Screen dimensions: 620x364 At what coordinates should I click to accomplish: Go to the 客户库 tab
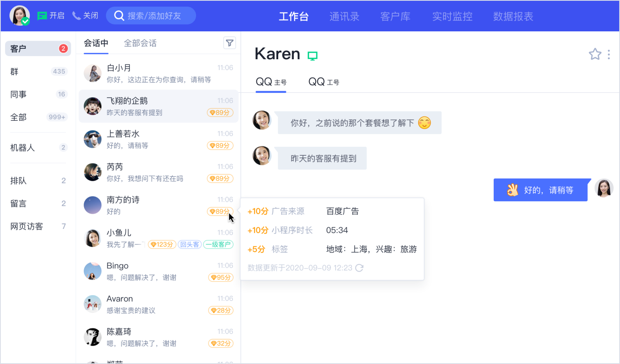[x=395, y=16]
